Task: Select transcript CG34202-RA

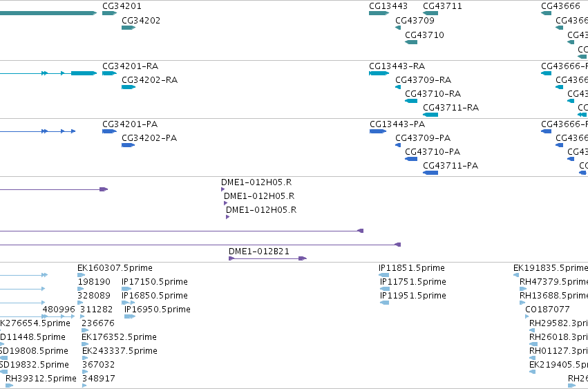Action: pos(150,80)
